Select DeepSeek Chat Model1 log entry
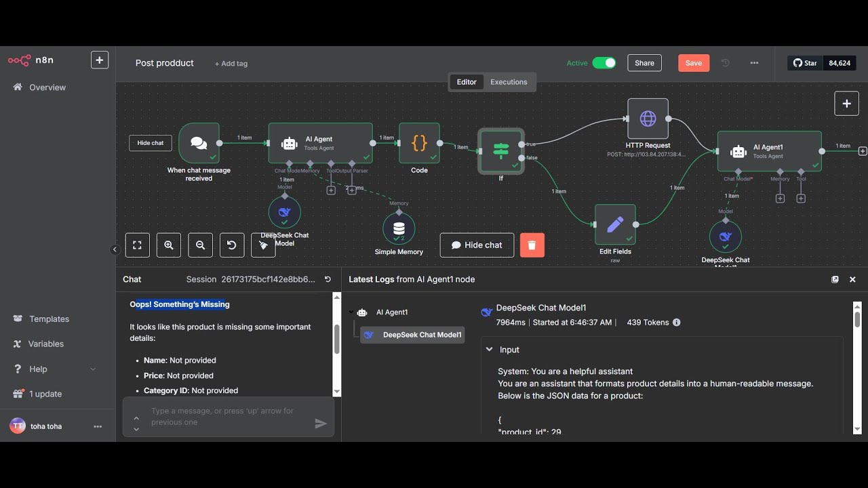 pos(412,335)
